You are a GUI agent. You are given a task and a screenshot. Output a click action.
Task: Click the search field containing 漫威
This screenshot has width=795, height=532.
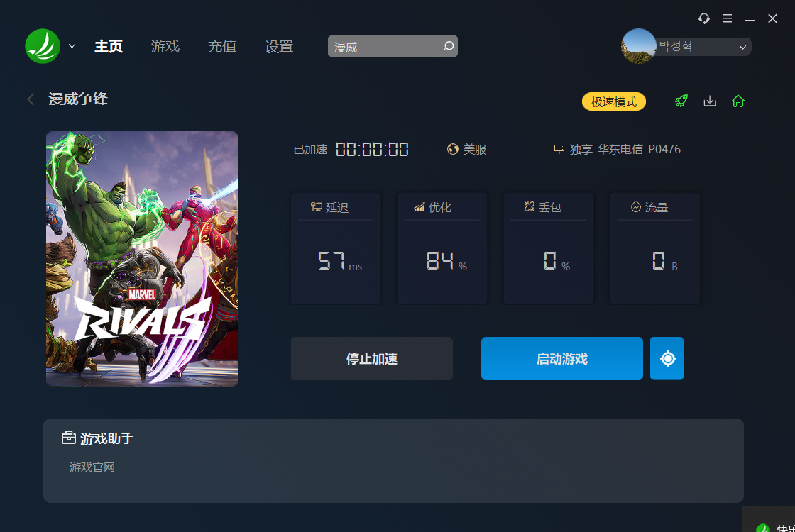(x=393, y=46)
